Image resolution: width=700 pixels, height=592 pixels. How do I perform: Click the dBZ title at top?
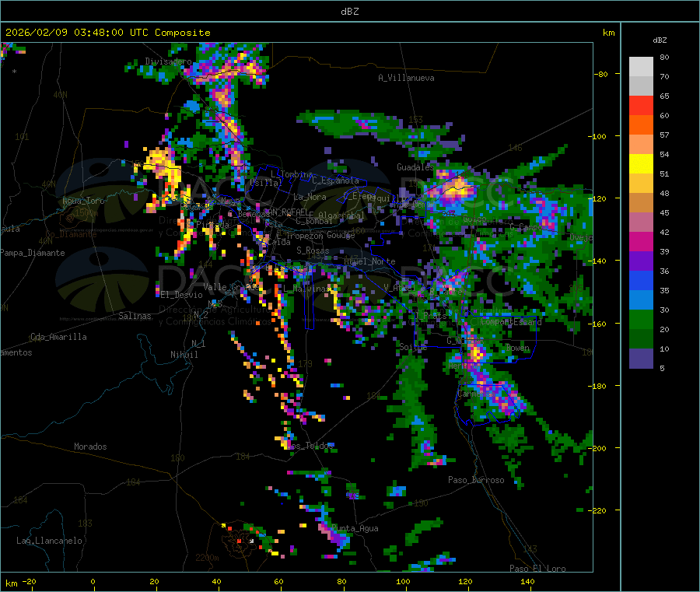coord(349,12)
